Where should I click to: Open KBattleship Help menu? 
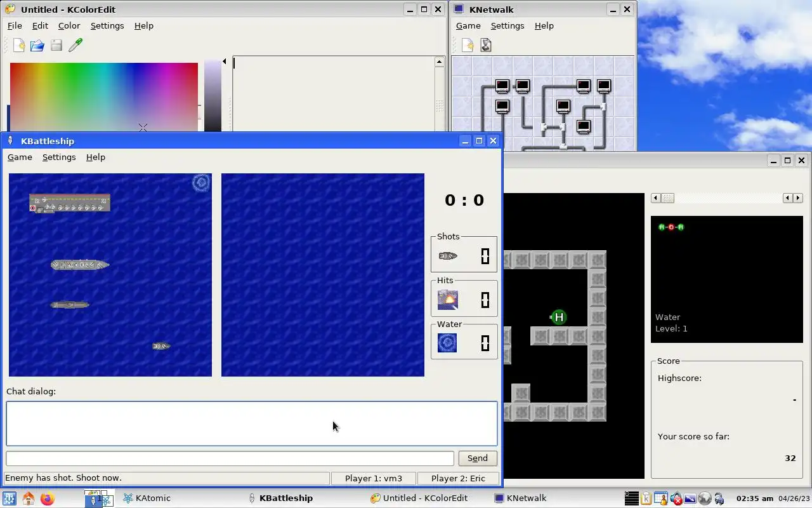click(x=96, y=157)
